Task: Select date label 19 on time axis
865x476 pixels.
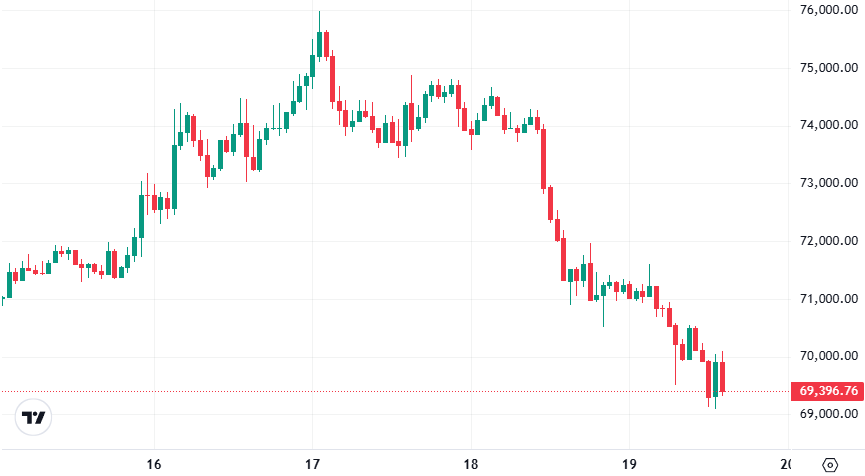Action: coord(629,464)
